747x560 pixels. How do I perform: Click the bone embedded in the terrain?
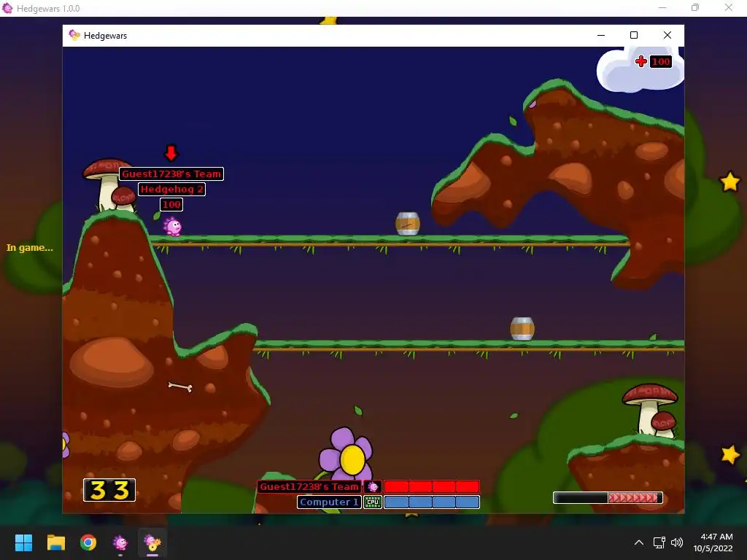point(181,386)
